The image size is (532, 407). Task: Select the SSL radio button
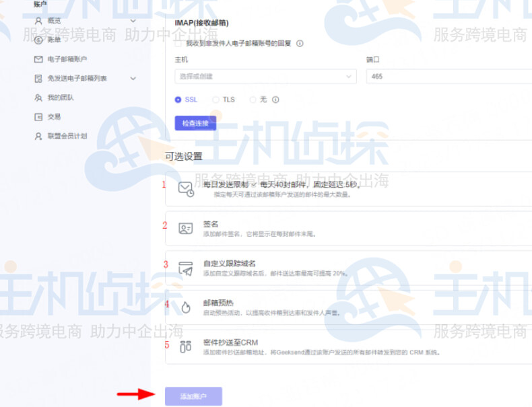coord(178,100)
